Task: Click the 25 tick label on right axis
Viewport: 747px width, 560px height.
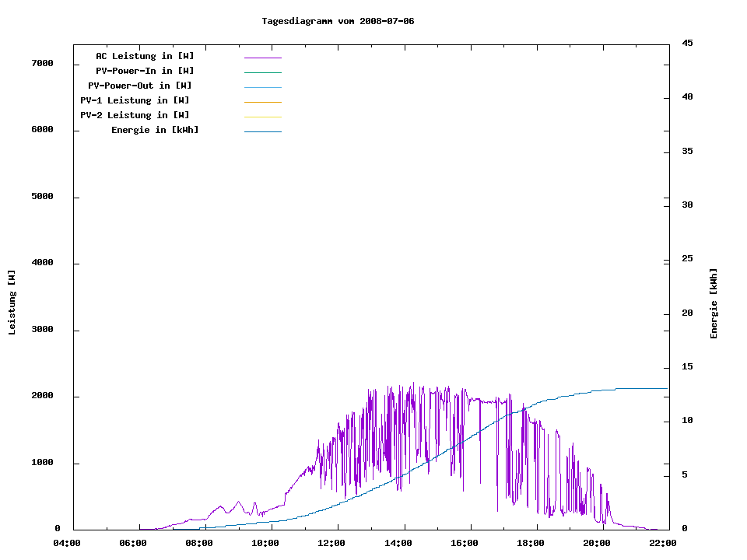Action: tap(687, 259)
